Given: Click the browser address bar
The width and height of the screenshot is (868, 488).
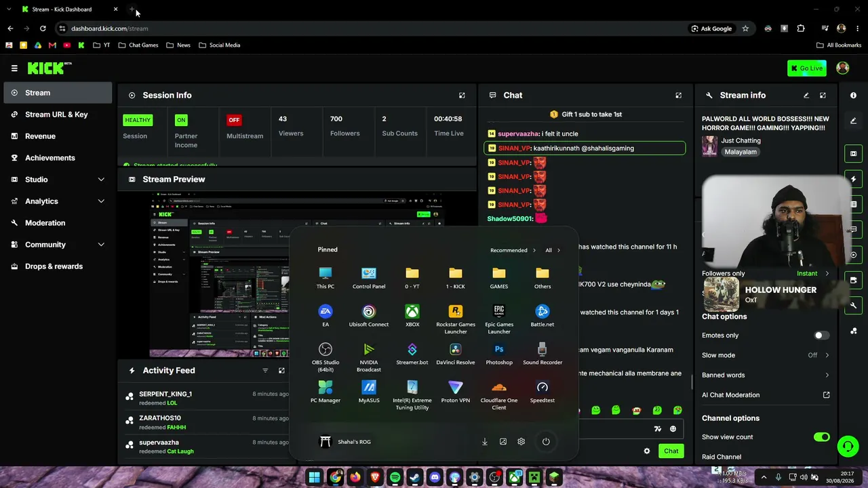Looking at the screenshot, I should (373, 28).
